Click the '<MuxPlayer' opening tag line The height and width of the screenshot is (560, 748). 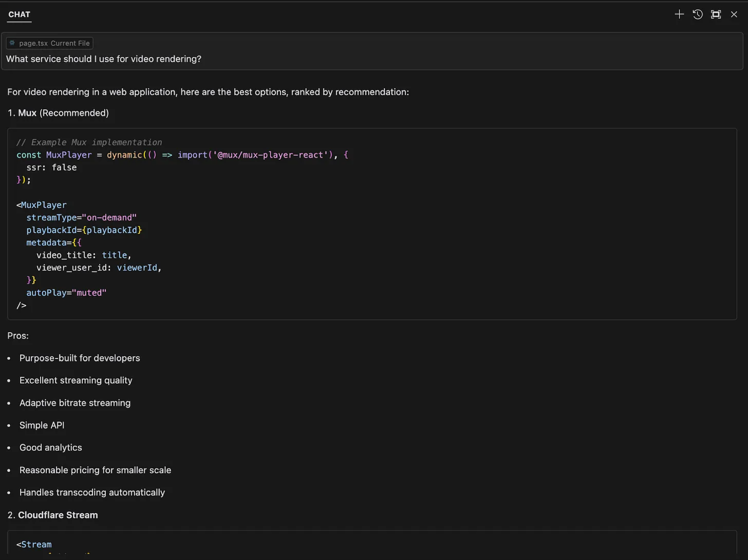[x=42, y=205]
